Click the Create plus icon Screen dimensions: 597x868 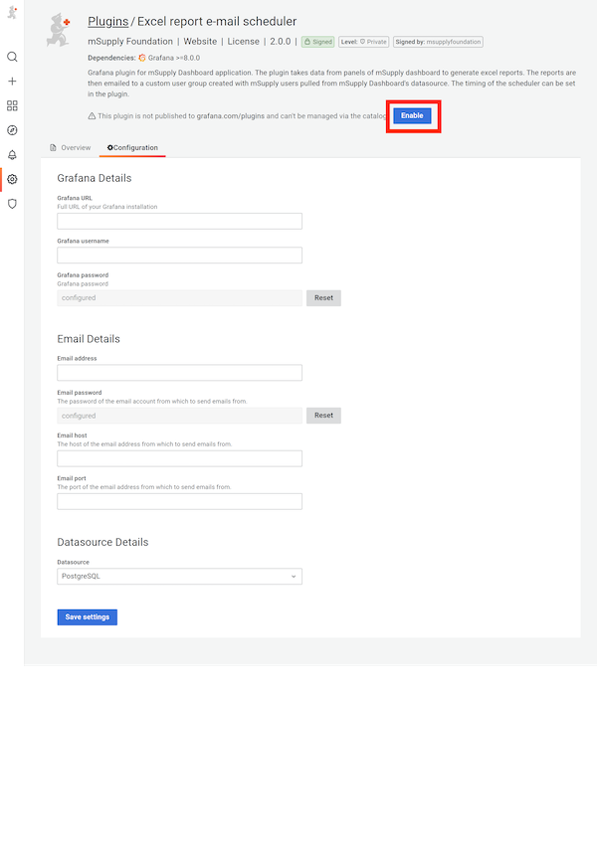(x=12, y=82)
